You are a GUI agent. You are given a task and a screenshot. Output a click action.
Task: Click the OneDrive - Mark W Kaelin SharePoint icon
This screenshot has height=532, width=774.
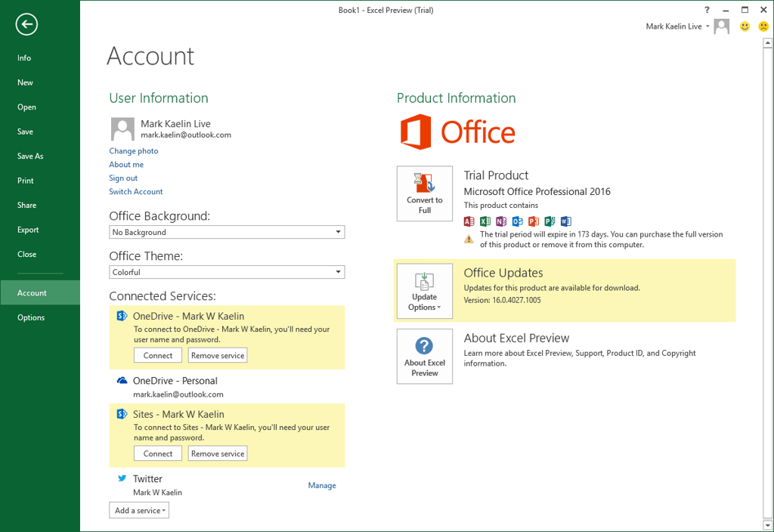click(122, 316)
